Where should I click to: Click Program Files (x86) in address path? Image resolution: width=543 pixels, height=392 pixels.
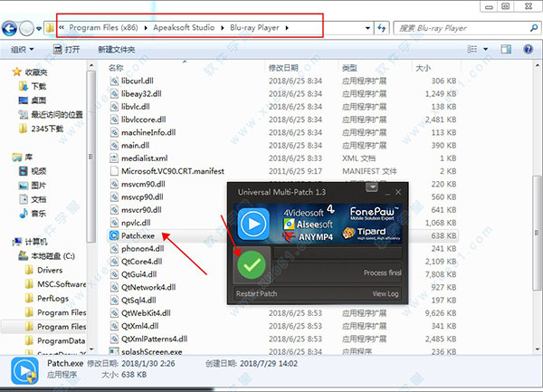coord(103,28)
